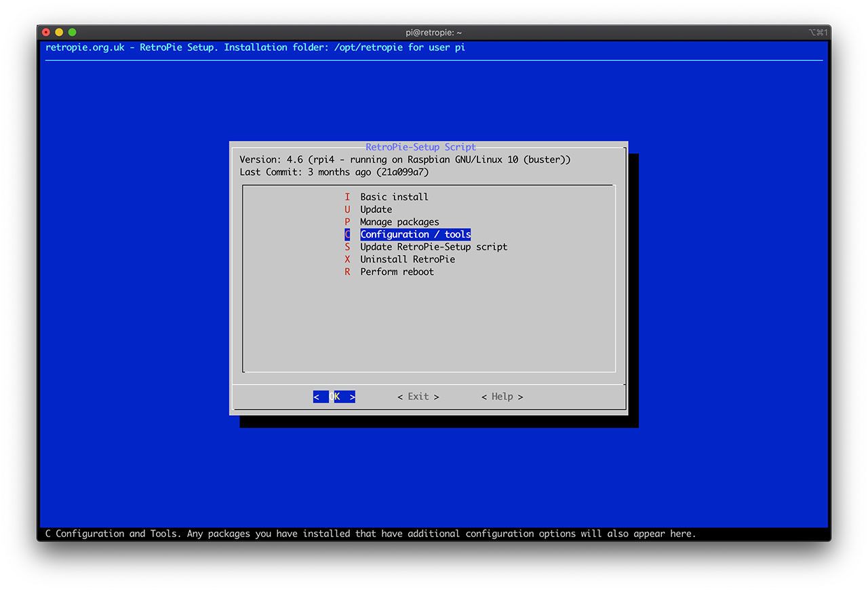Select the highlighted Configuration / tools entry
Viewport: 868px width, 590px height.
pyautogui.click(x=415, y=235)
